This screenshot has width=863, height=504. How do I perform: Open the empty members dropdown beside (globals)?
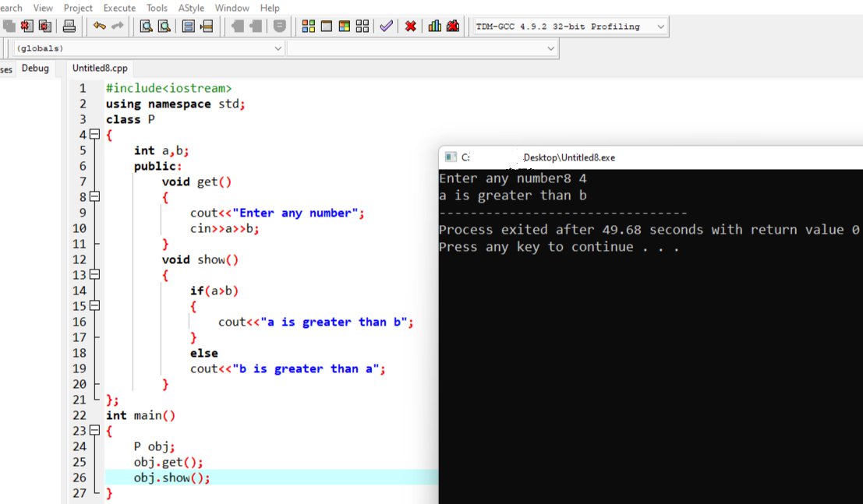pyautogui.click(x=422, y=48)
